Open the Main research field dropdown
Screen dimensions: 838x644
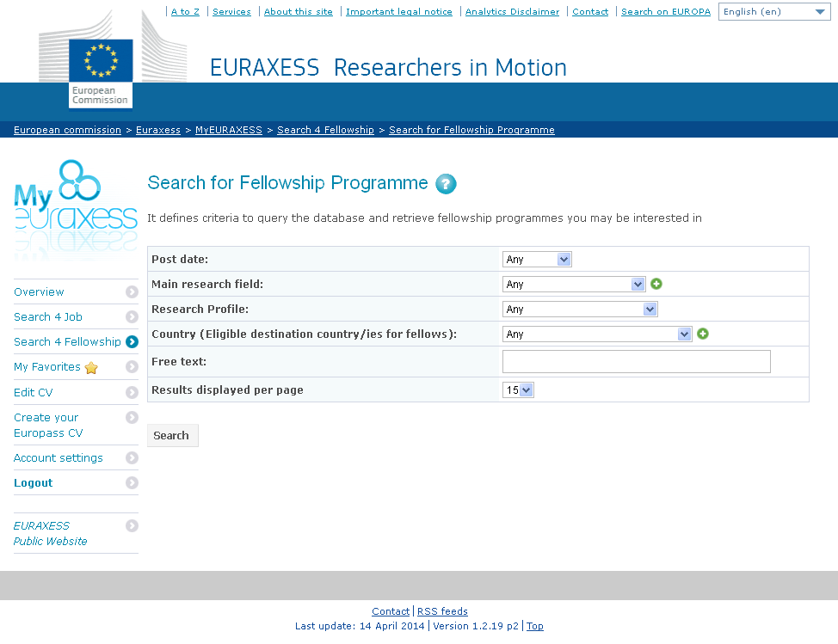coord(574,284)
